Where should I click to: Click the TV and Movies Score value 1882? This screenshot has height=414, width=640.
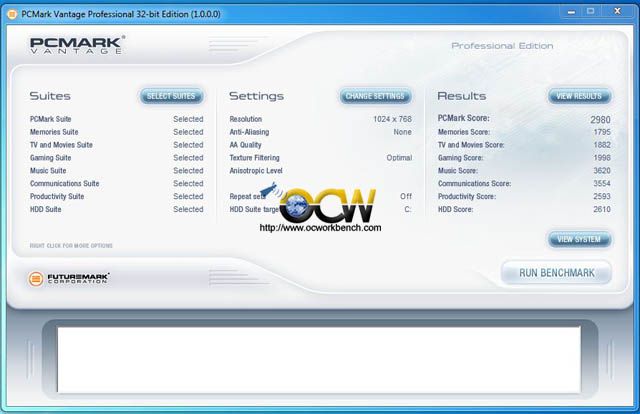(x=602, y=145)
